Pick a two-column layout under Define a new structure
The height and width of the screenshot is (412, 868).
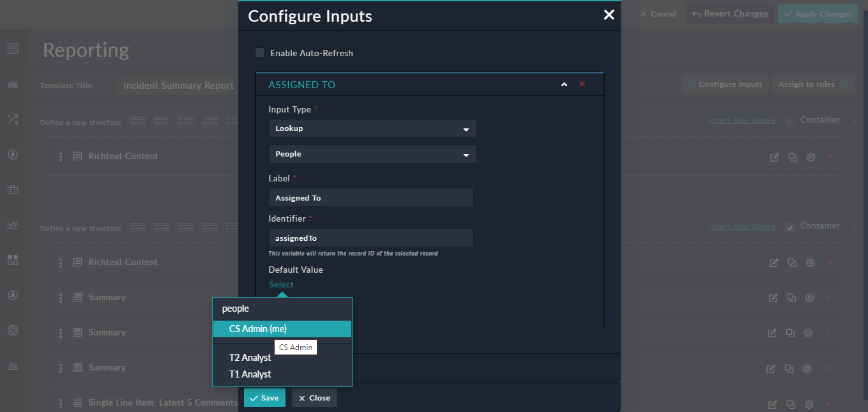(162, 121)
